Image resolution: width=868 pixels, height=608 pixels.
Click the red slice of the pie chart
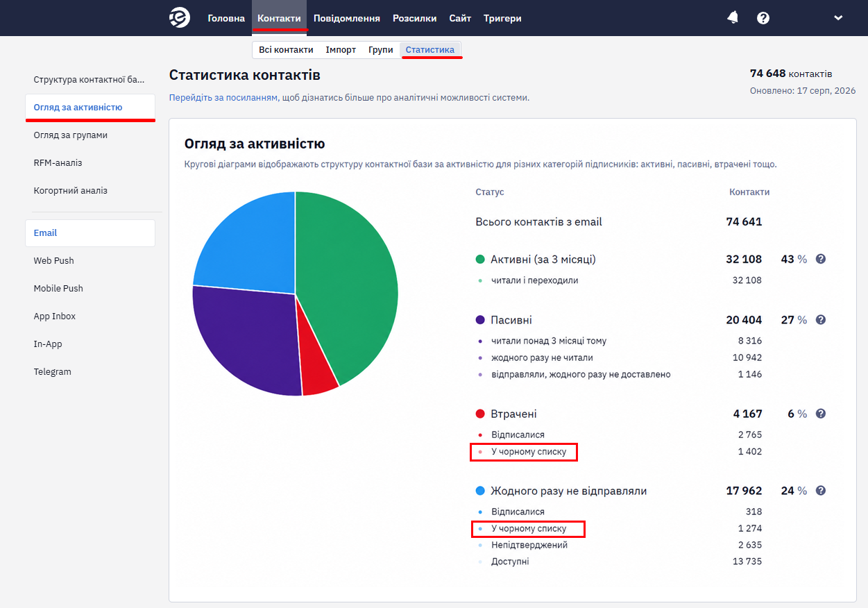point(318,375)
